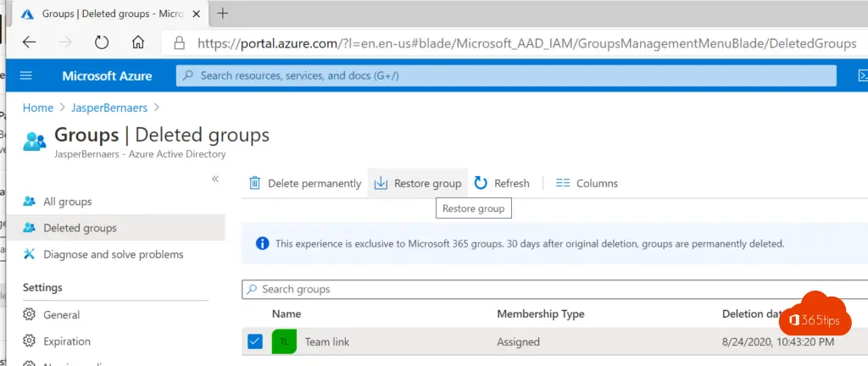Screen dimensions: 868x366
Task: Open the Columns chooser
Action: click(587, 183)
